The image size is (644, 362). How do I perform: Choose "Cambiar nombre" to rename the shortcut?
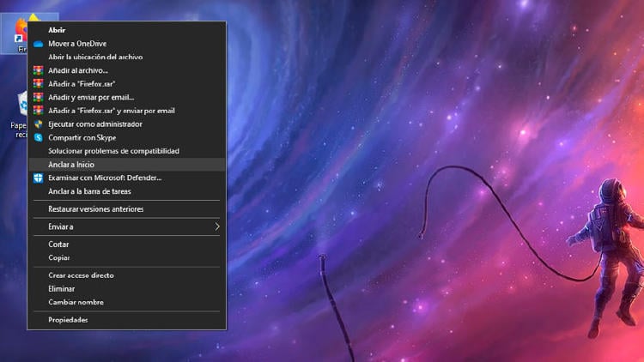click(76, 302)
